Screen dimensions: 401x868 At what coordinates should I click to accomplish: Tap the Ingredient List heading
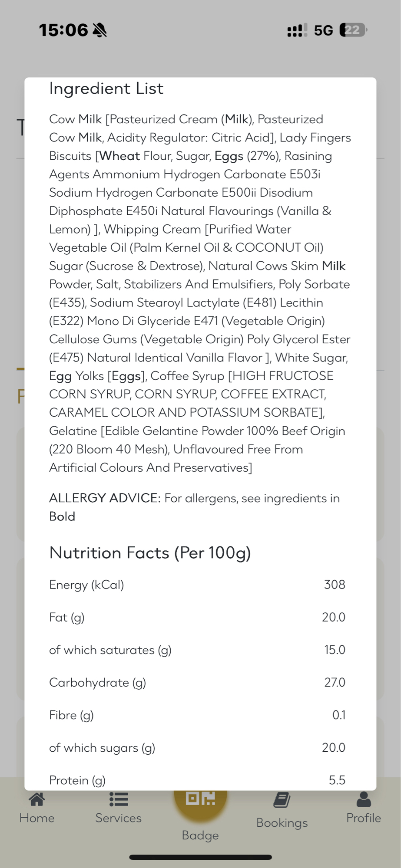[x=106, y=89]
